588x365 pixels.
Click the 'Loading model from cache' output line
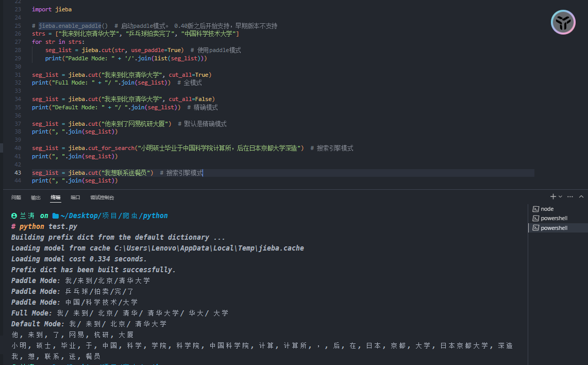(x=158, y=248)
